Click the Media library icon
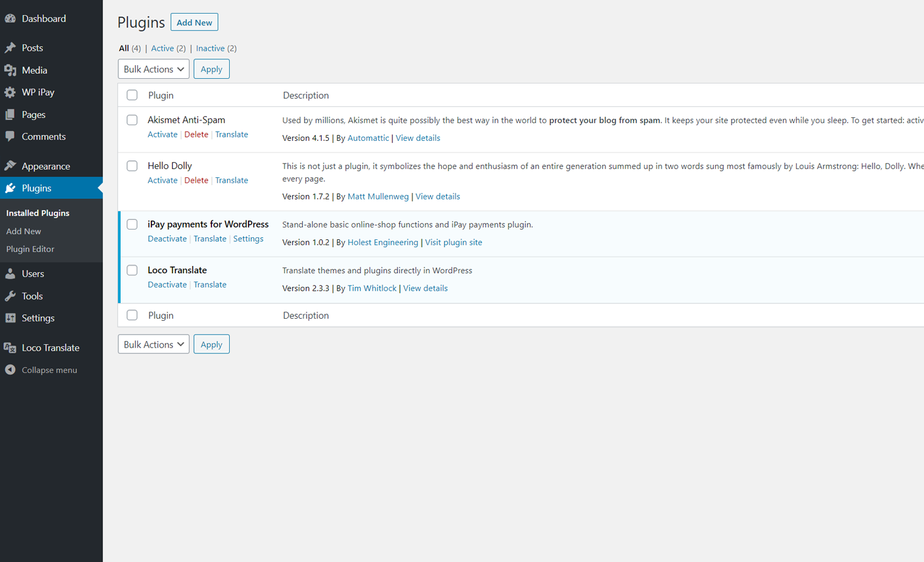The image size is (924, 562). coord(10,70)
